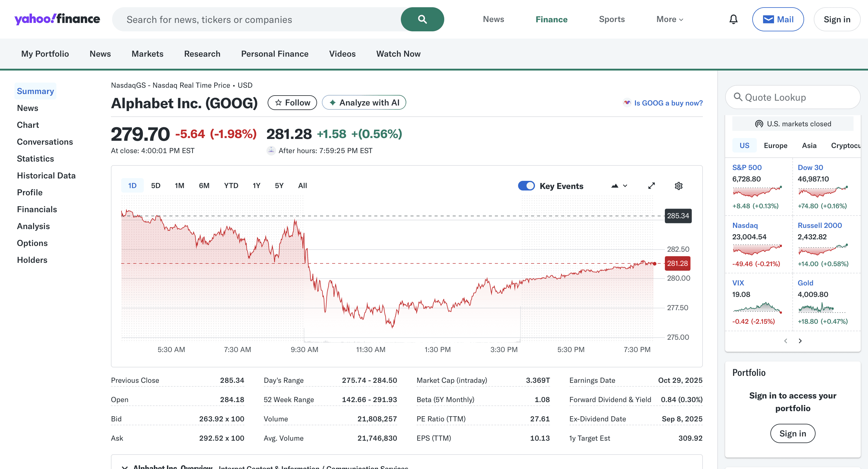The height and width of the screenshot is (469, 868).
Task: Toggle Key Events off
Action: point(526,186)
